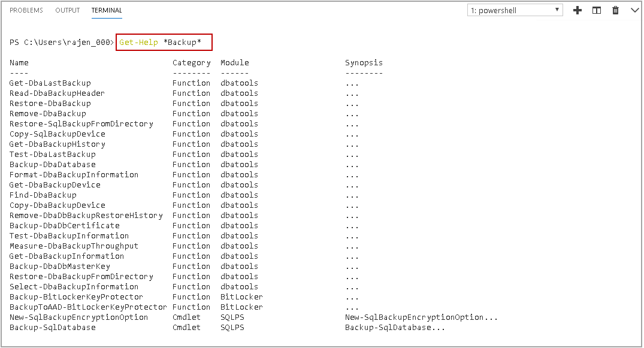Click the Get-Help *Backup* command text
This screenshot has width=644, height=348.
pyautogui.click(x=164, y=43)
